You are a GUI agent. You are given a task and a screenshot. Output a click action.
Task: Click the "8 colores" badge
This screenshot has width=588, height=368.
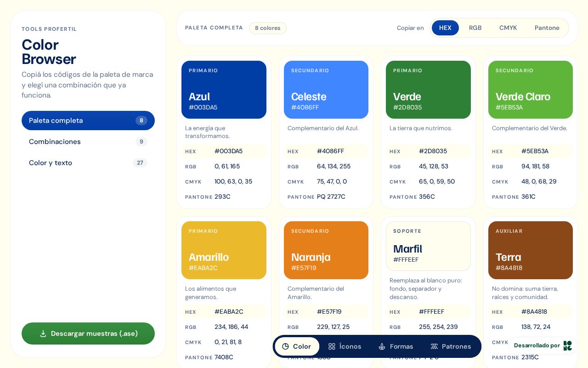coord(268,28)
